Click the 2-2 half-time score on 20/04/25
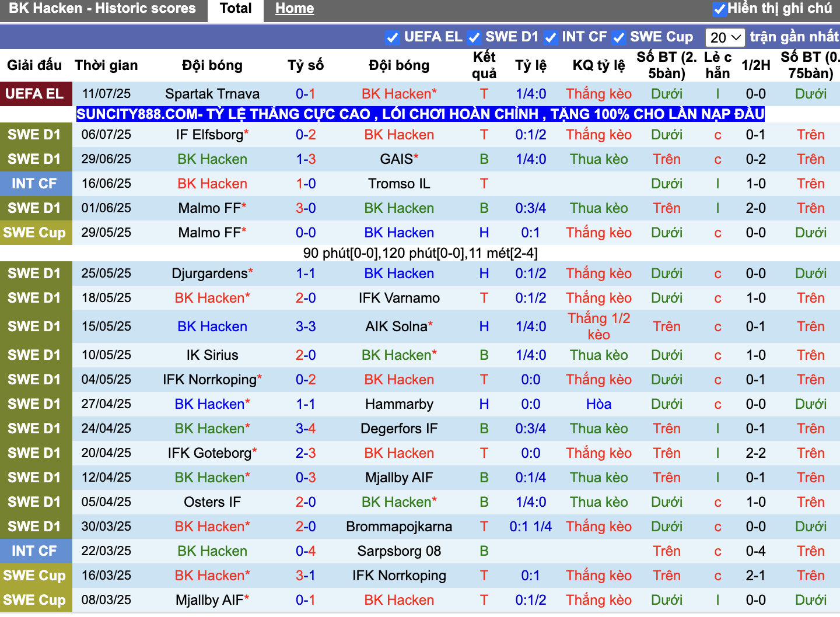The width and height of the screenshot is (840, 617). [x=756, y=453]
